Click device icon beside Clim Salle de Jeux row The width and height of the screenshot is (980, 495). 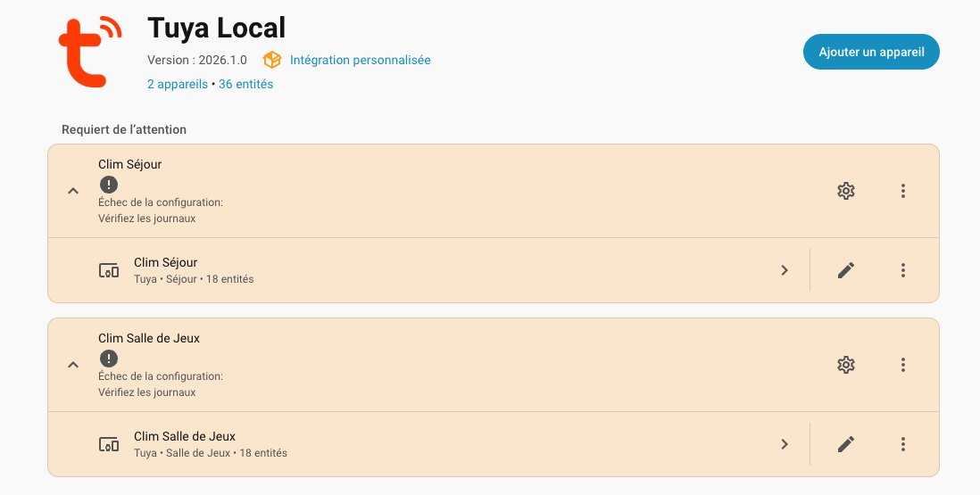coord(108,444)
